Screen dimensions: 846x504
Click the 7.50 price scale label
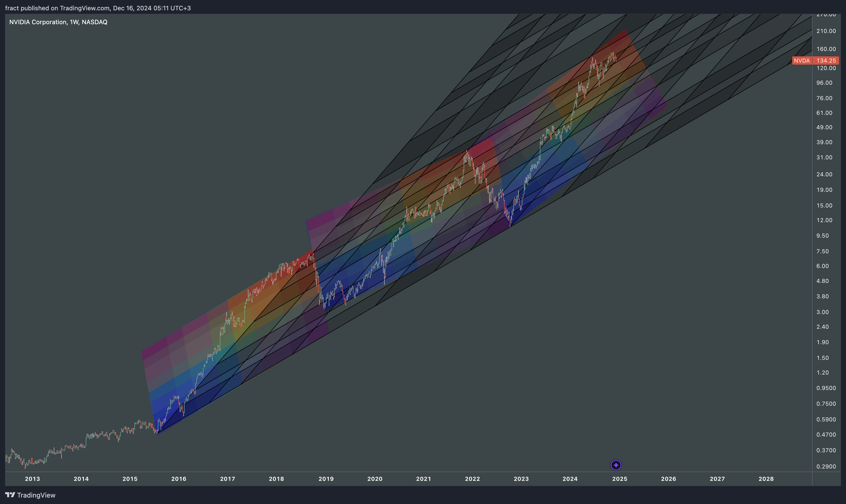click(823, 251)
